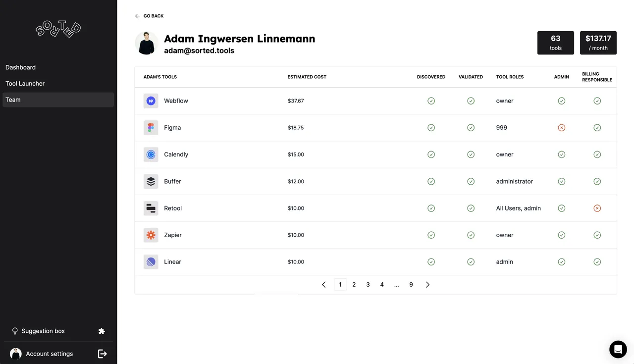Click the Linear tool icon
The width and height of the screenshot is (634, 364).
[x=151, y=261]
